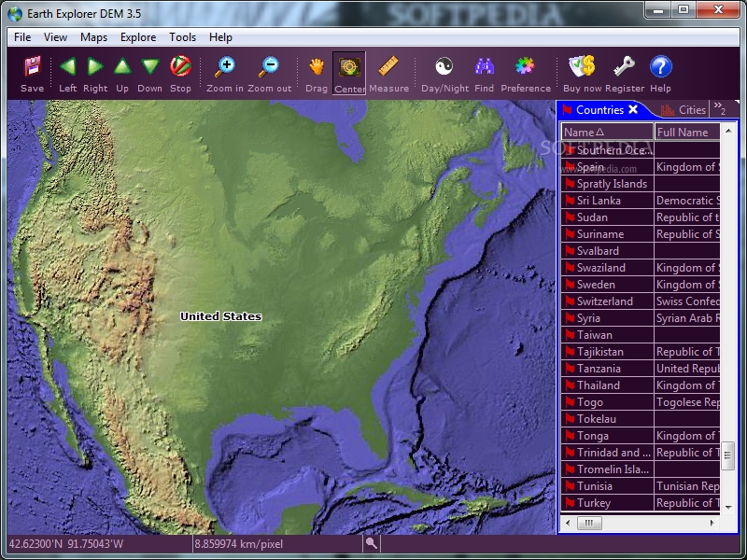Select Spratly Islands row

tap(641, 183)
